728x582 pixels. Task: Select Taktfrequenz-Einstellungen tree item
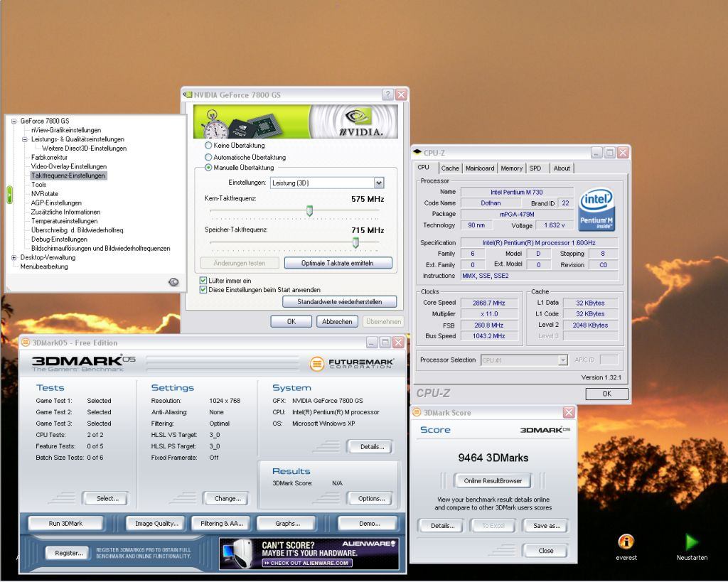pos(68,176)
